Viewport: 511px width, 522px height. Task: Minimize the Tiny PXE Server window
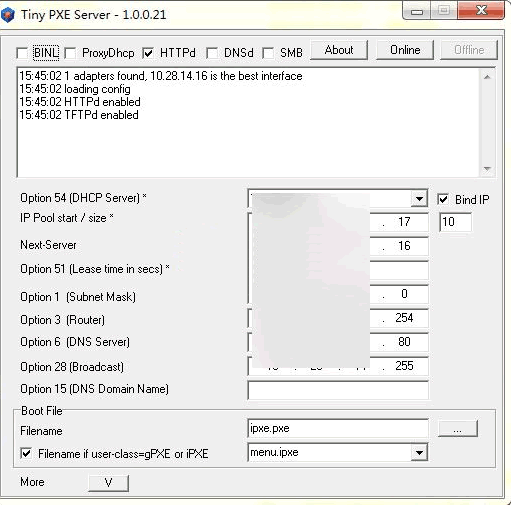click(417, 11)
